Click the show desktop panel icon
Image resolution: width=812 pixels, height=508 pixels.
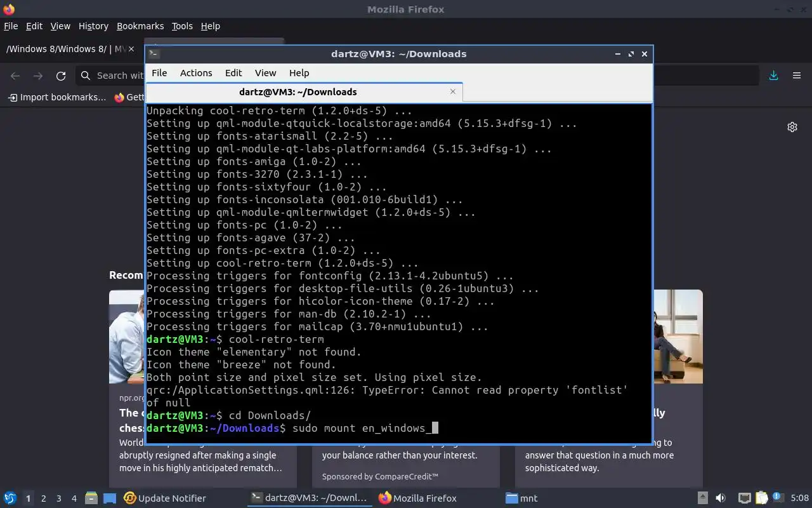tap(109, 498)
